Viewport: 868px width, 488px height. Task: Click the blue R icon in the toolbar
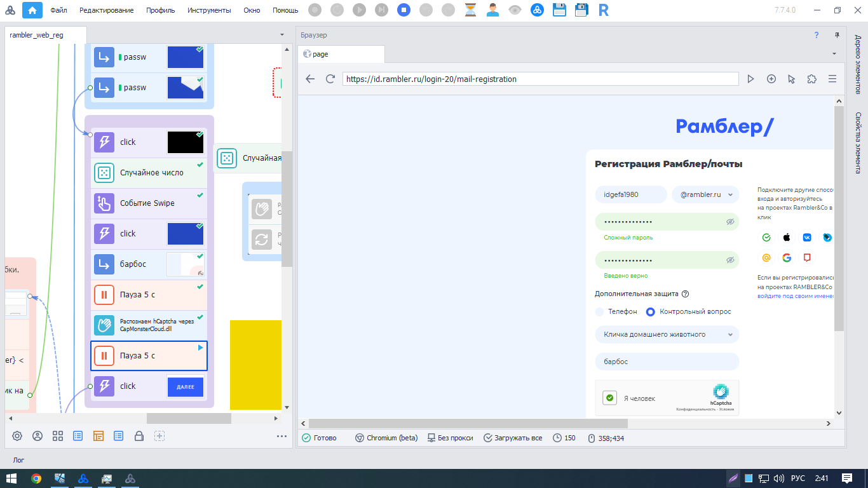tap(604, 10)
